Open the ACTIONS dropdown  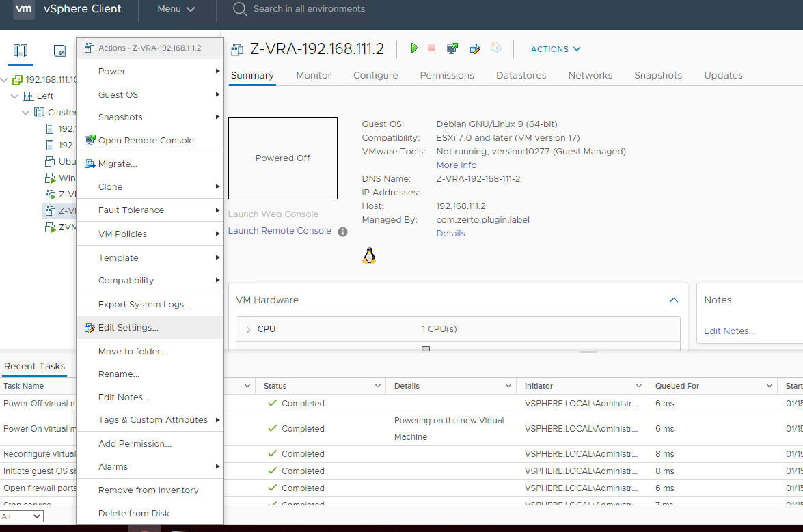pos(556,49)
